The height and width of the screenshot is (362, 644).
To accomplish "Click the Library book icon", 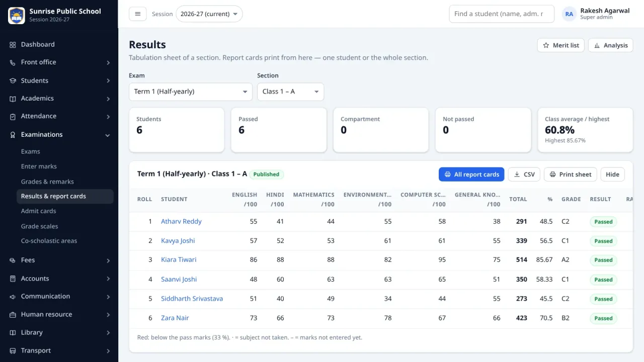I will pos(13,333).
